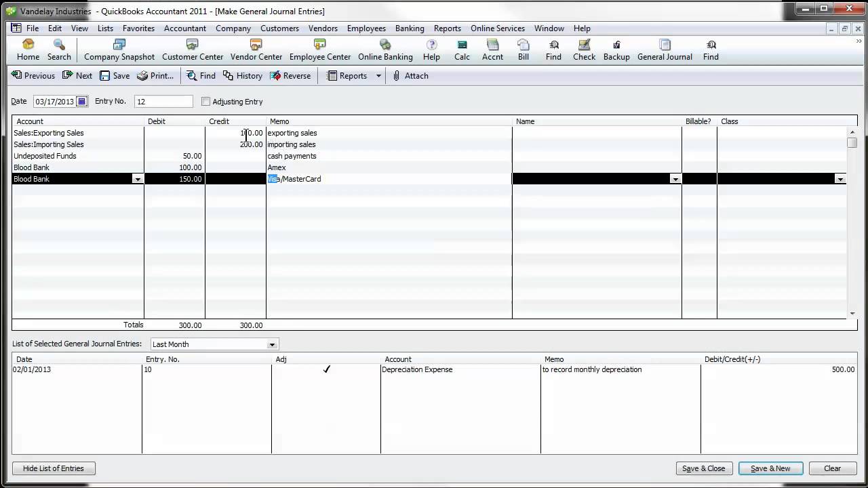Click the Find icon next to Bill

pyautogui.click(x=553, y=50)
